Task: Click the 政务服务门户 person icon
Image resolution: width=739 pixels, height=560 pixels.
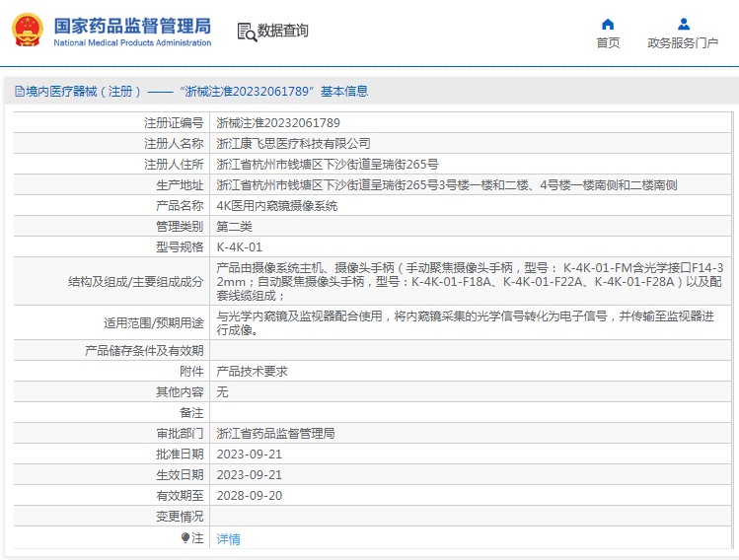Action: click(x=683, y=24)
